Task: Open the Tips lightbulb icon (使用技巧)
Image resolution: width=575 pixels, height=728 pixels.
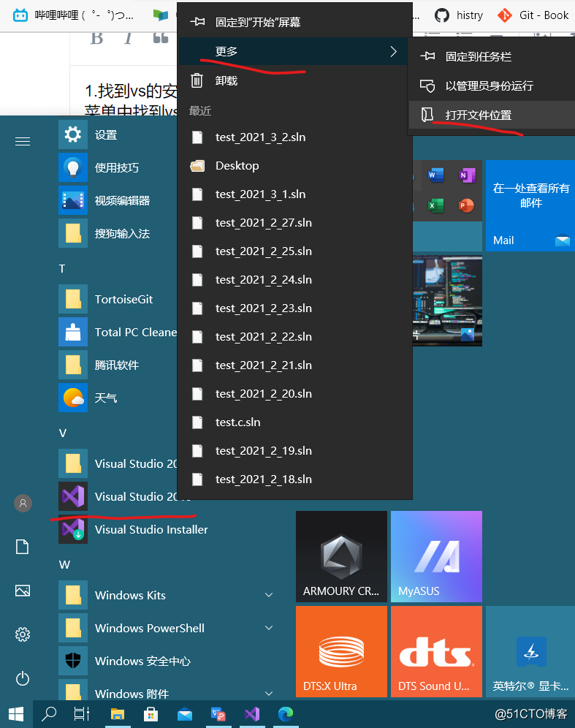Action: pyautogui.click(x=73, y=167)
